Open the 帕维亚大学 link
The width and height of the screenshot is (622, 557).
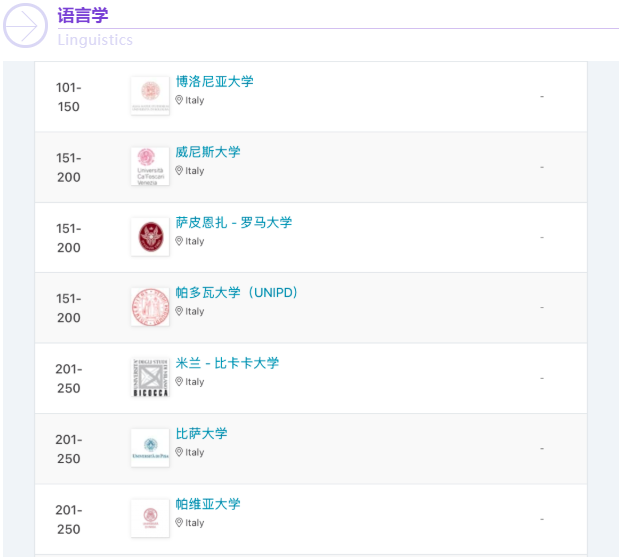208,504
